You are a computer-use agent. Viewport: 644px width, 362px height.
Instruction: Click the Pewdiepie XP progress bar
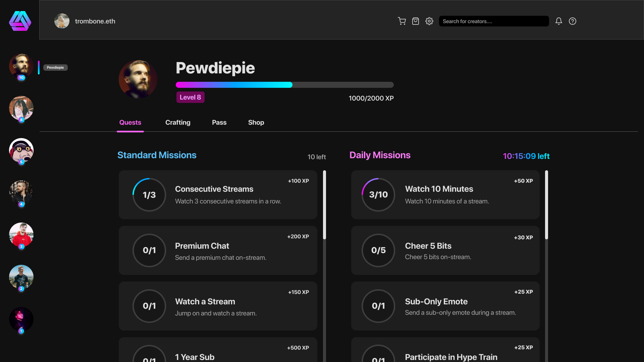click(284, 85)
